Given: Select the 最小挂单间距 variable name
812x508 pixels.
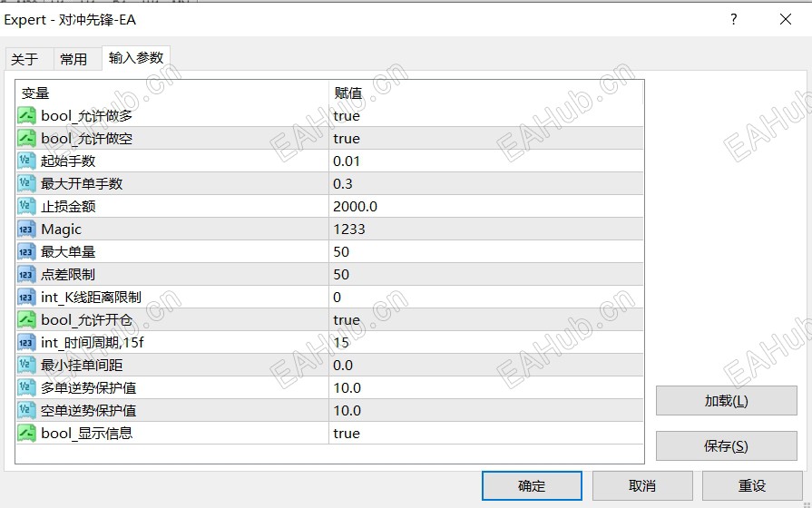Looking at the screenshot, I should pyautogui.click(x=82, y=365).
